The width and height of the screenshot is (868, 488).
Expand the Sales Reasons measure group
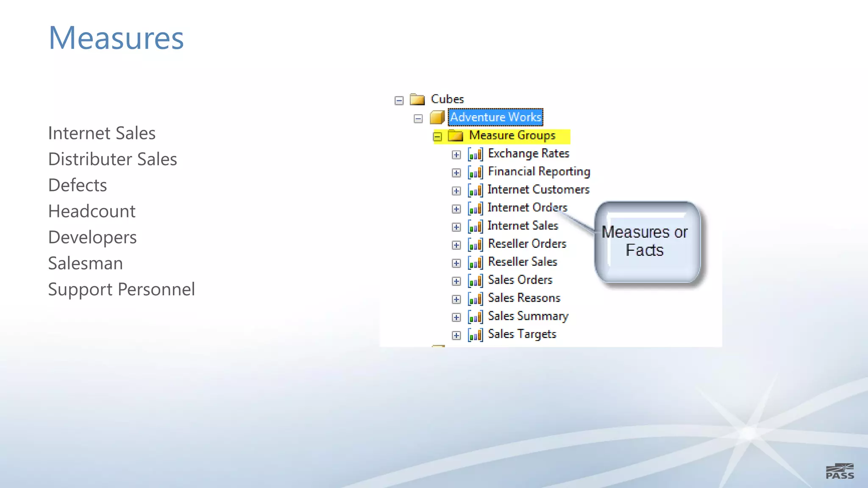coord(456,299)
